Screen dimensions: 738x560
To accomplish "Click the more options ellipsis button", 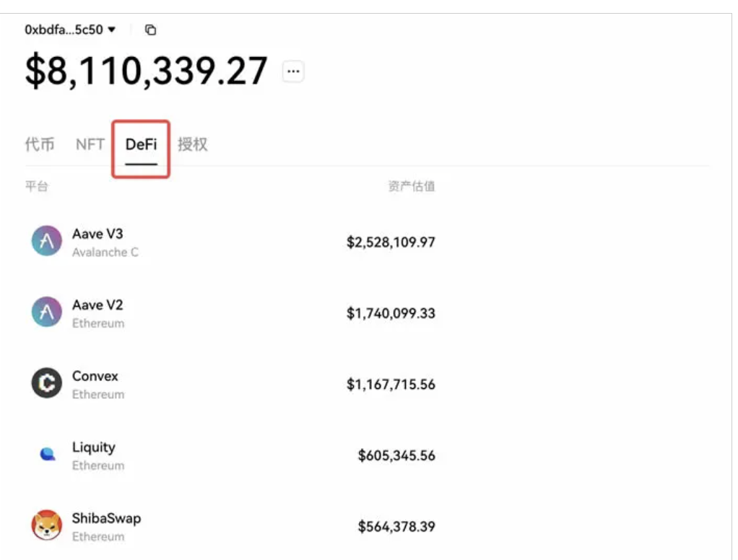I will click(293, 71).
